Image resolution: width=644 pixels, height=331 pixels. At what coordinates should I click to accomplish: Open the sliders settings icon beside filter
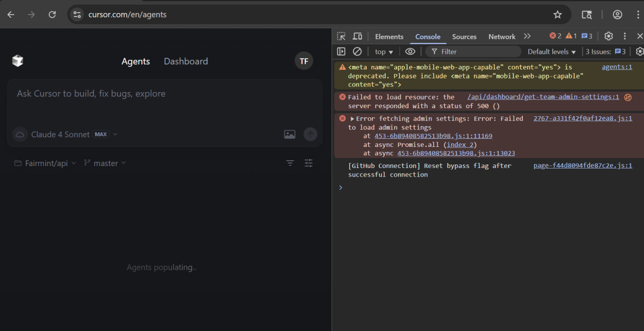(308, 163)
